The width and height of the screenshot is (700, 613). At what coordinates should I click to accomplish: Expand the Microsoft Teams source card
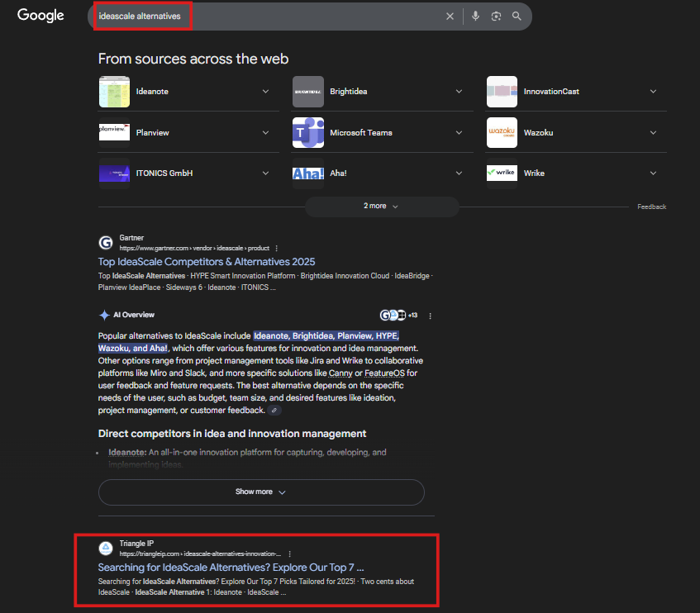click(x=460, y=132)
